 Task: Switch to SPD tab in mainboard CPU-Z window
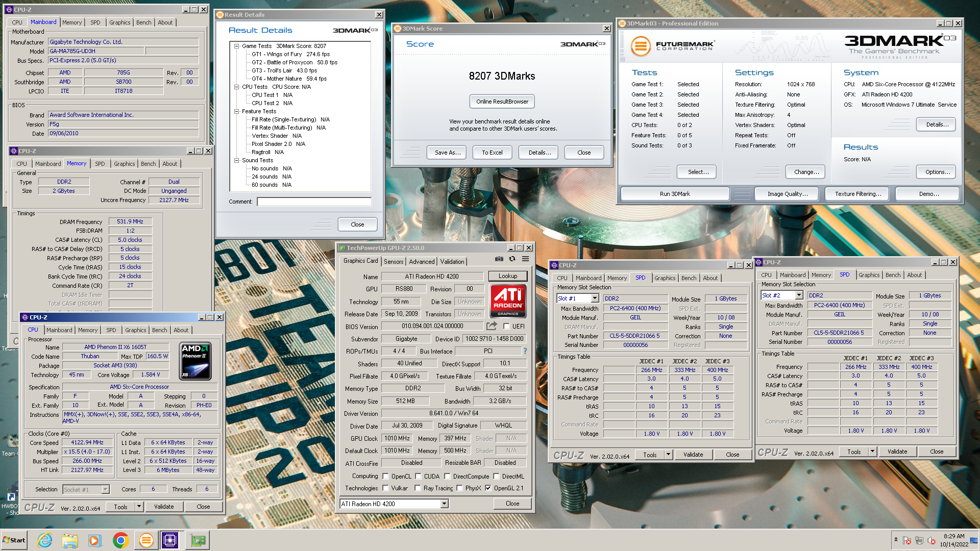tap(95, 22)
